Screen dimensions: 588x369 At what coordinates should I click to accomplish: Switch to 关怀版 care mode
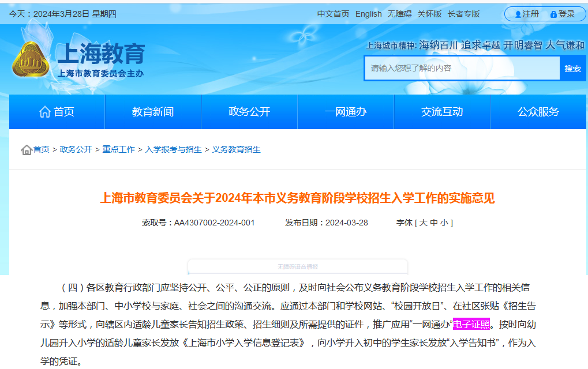tap(429, 14)
